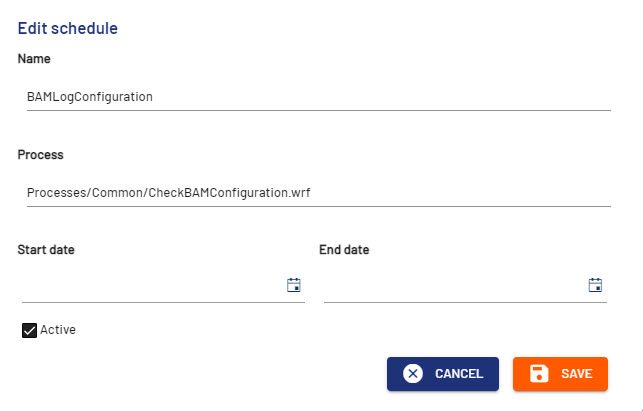Cancel editing the schedule
The image size is (643, 411).
[442, 373]
